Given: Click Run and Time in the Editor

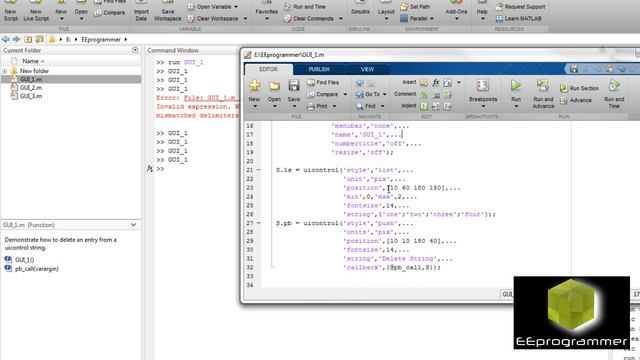Looking at the screenshot, I should 614,93.
